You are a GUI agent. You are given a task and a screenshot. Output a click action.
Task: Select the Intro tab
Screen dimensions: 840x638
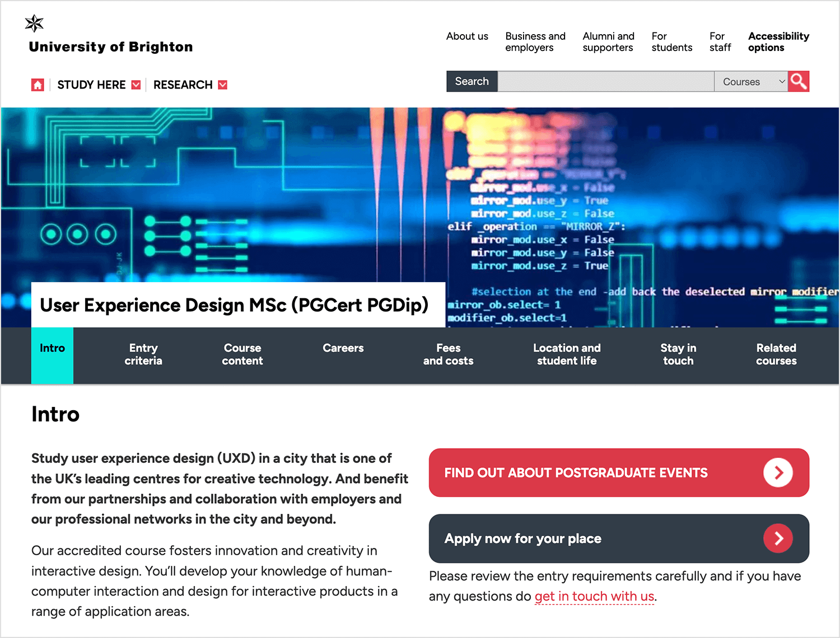coord(52,355)
